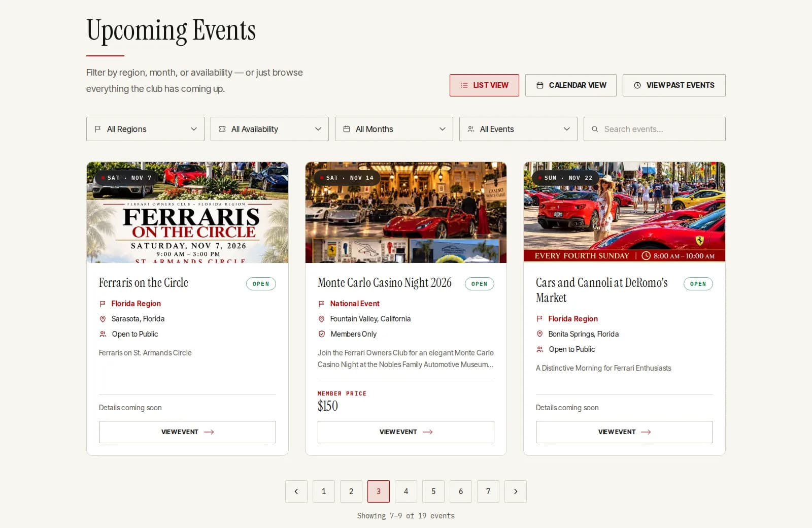Open View Past Events

(x=674, y=85)
